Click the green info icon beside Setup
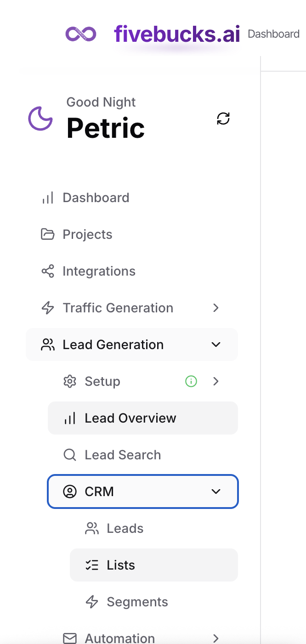 tap(191, 381)
